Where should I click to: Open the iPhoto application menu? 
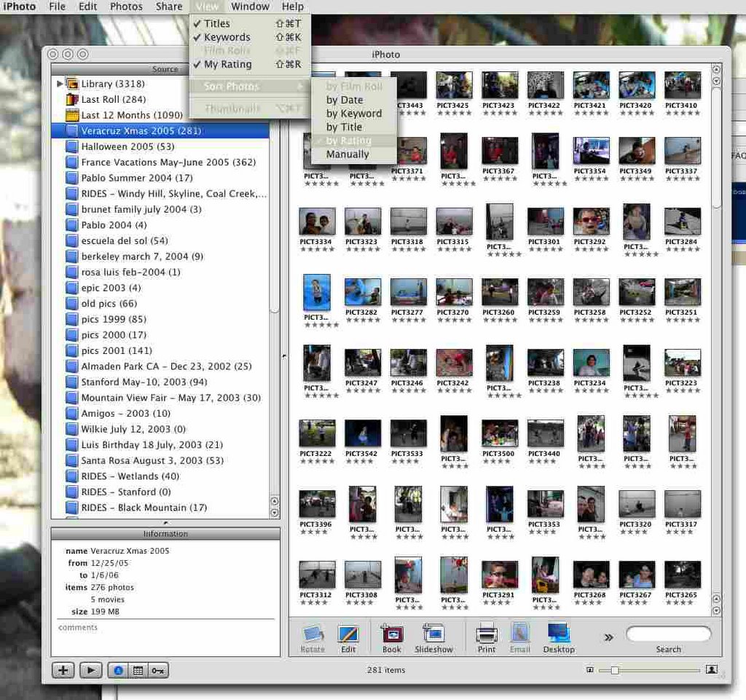19,7
